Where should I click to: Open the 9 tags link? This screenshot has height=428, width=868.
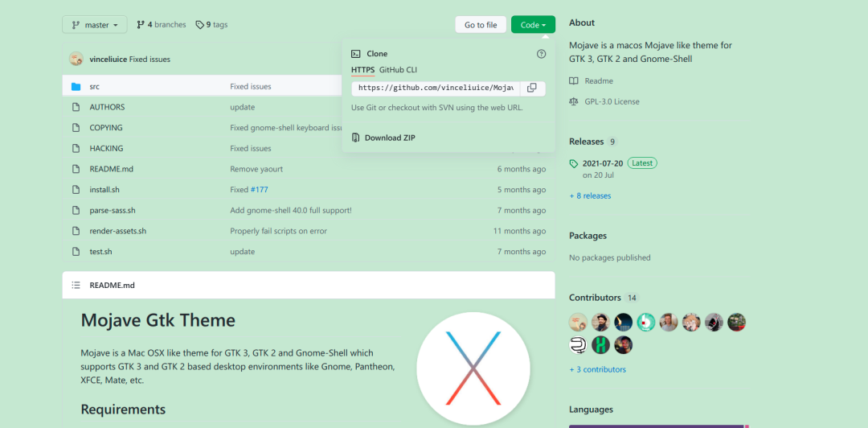[211, 25]
